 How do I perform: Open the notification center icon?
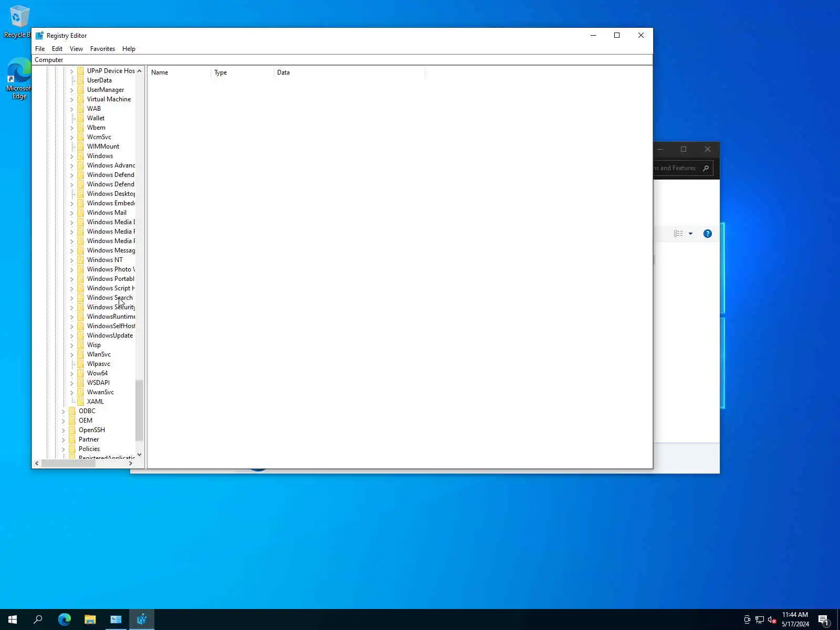click(x=823, y=620)
